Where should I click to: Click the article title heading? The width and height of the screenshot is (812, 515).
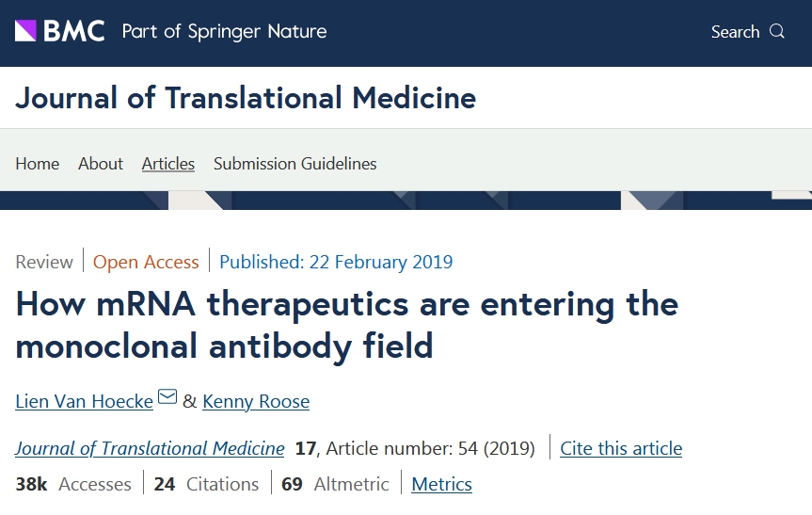coord(347,325)
